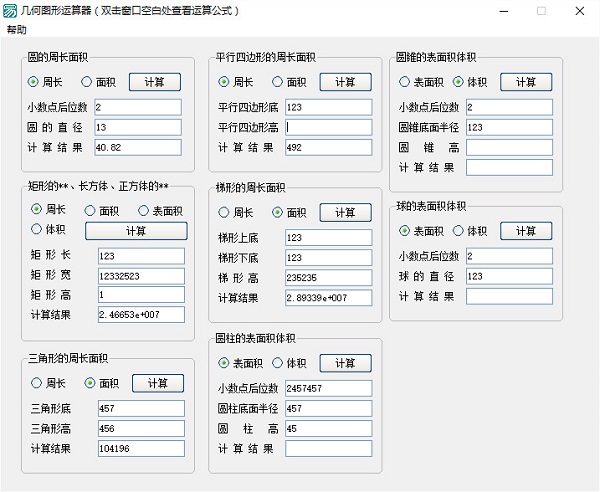600x492 pixels.
Task: Click the circle diameter input field
Action: tap(138, 127)
